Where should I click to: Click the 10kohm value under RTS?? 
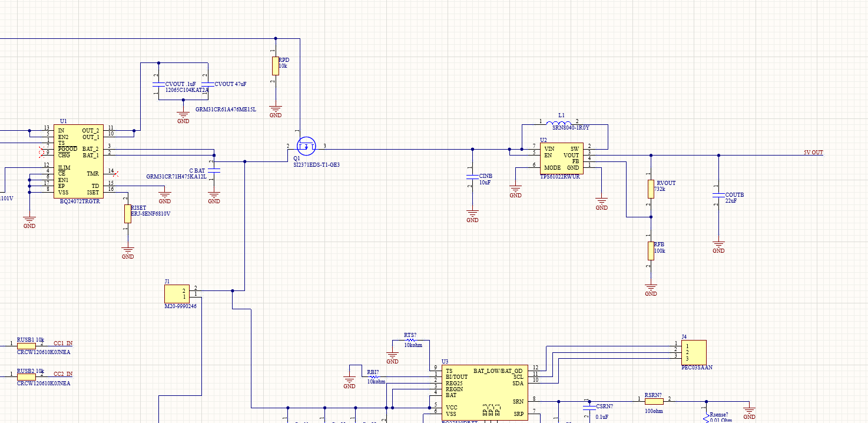click(x=413, y=345)
